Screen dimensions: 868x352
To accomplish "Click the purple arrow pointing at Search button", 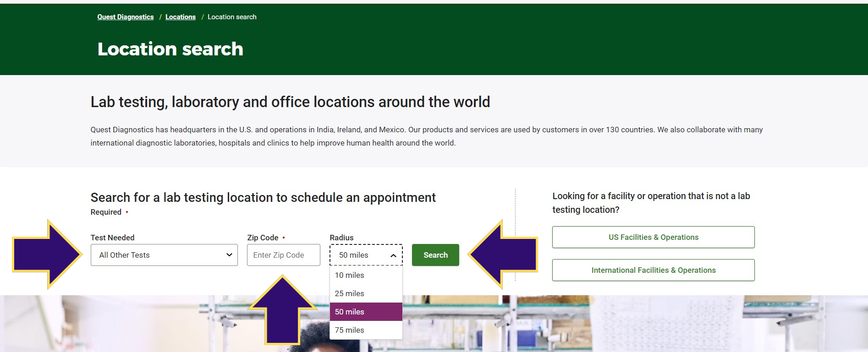I will [x=503, y=255].
